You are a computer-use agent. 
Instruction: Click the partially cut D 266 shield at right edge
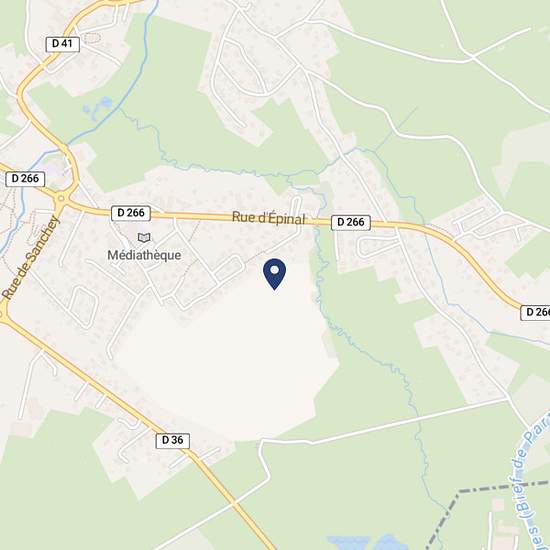click(x=535, y=312)
